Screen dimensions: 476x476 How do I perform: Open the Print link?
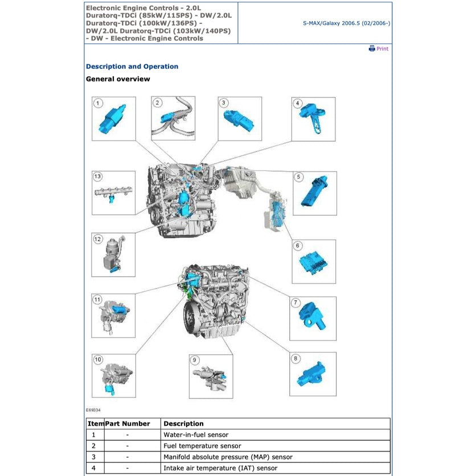pyautogui.click(x=381, y=48)
